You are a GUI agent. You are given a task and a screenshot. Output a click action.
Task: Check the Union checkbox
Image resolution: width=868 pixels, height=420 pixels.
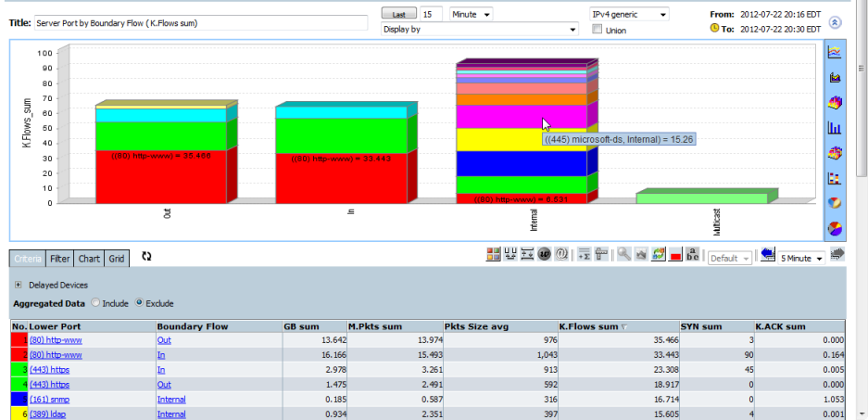[x=597, y=30]
